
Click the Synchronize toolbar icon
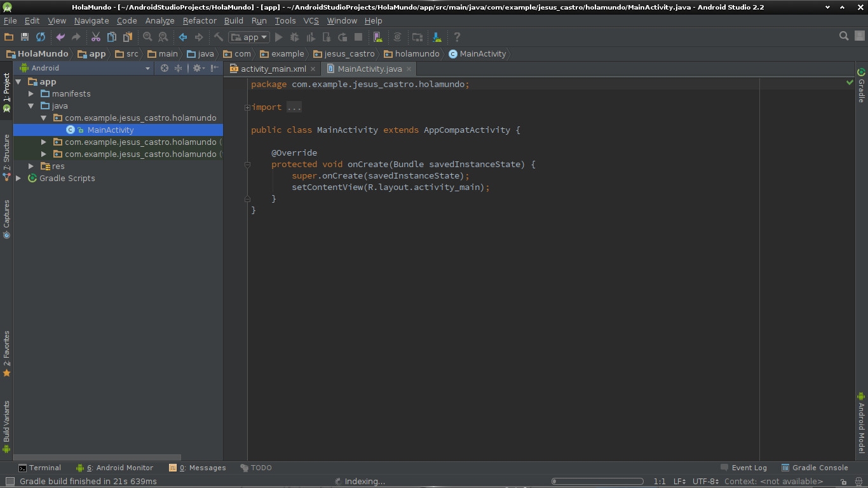(41, 37)
